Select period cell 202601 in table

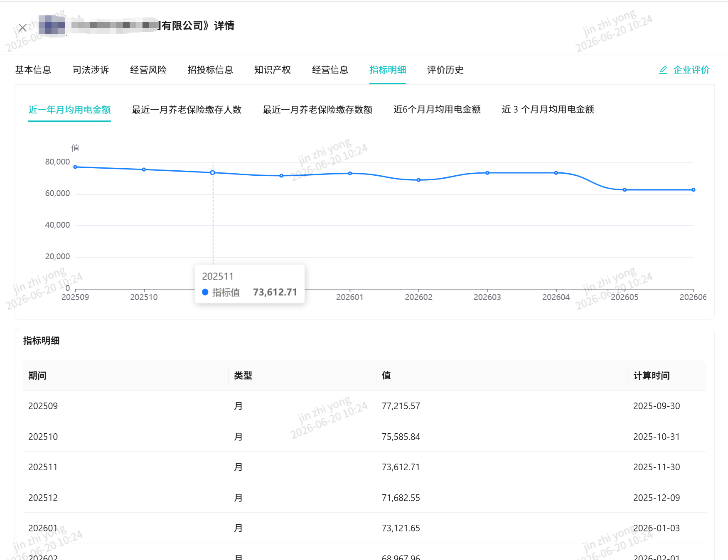coord(43,528)
